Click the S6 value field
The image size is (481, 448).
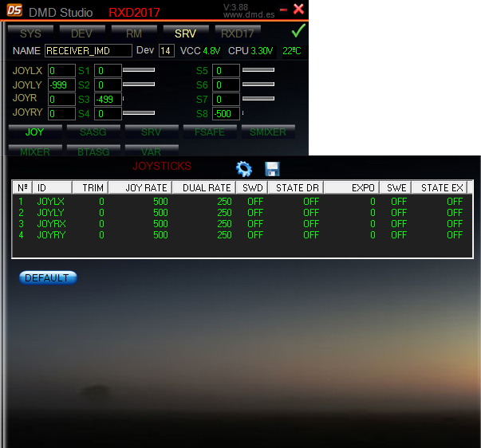click(x=226, y=85)
